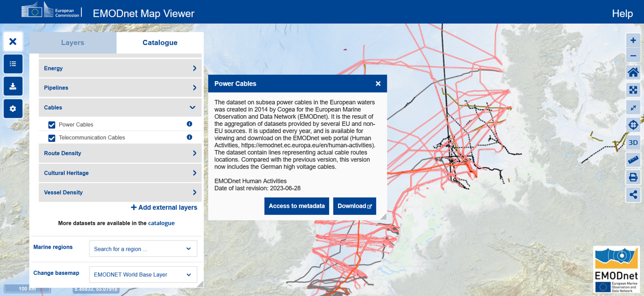Uncheck the Telecommunication Cables layer checkbox
The height and width of the screenshot is (296, 644).
(52, 138)
